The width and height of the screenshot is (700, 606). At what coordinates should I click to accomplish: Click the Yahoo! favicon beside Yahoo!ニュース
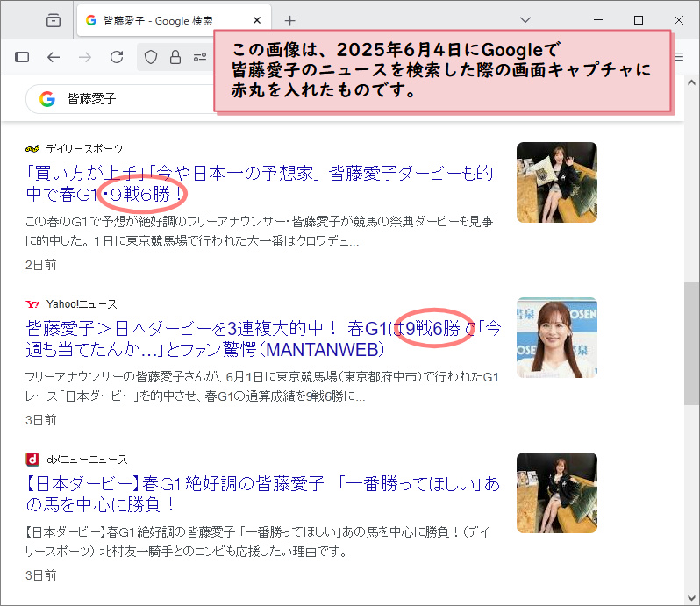pos(32,304)
